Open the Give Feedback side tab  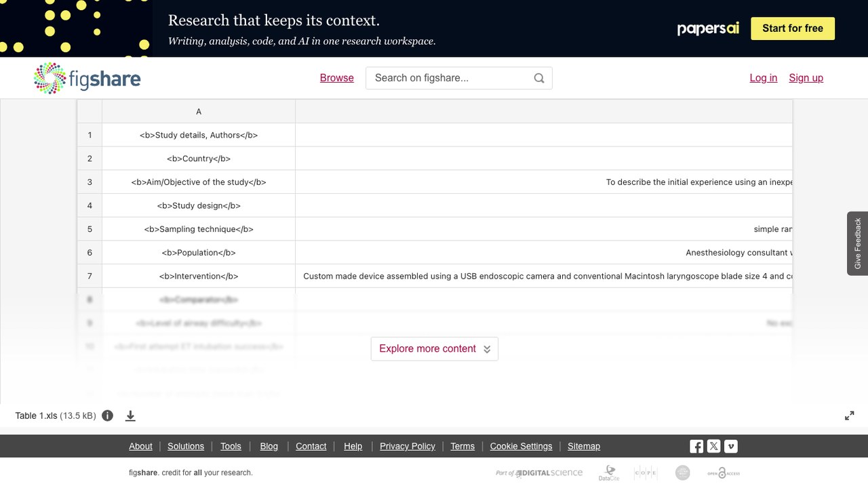pos(857,243)
